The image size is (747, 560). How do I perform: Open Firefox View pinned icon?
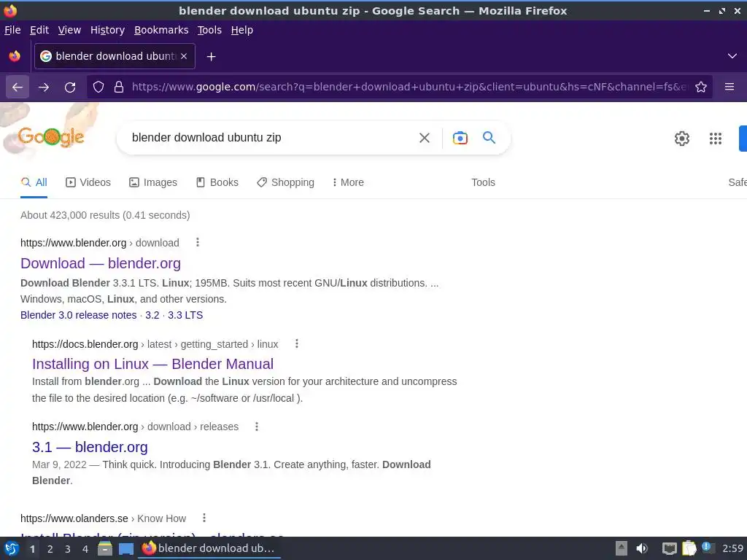click(x=15, y=56)
